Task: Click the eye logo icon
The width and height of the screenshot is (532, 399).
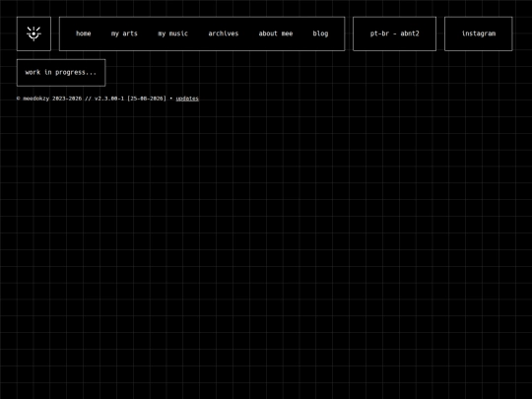Action: (x=33, y=33)
